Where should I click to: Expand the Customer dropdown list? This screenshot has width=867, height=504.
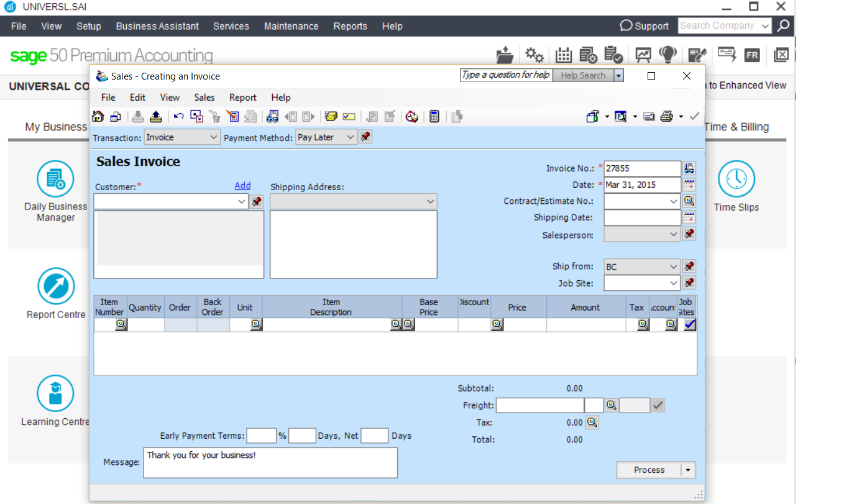pyautogui.click(x=242, y=201)
